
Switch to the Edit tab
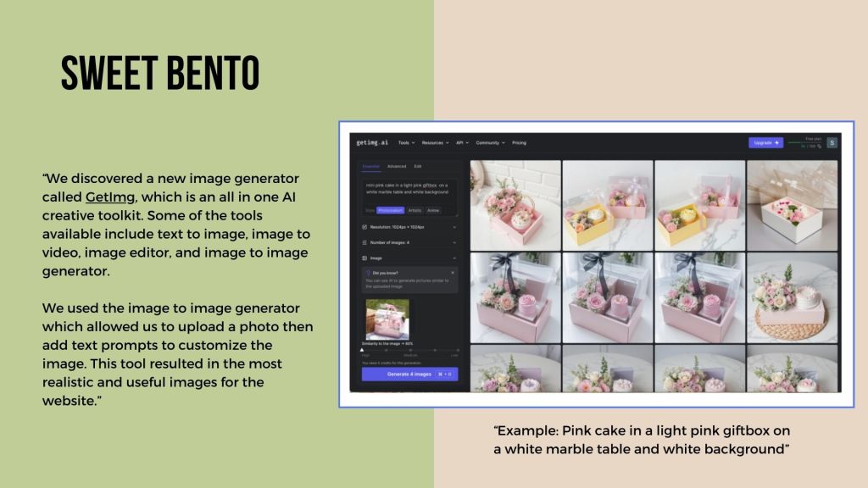pos(418,167)
